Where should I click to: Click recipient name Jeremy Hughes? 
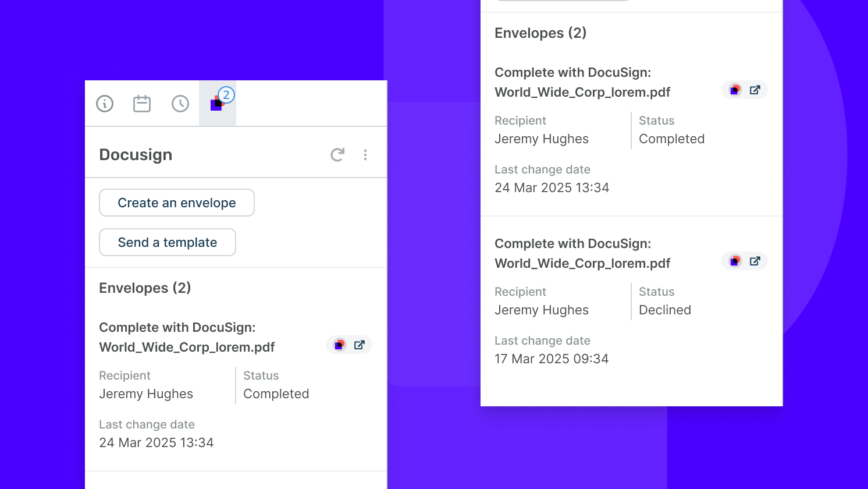click(x=146, y=394)
